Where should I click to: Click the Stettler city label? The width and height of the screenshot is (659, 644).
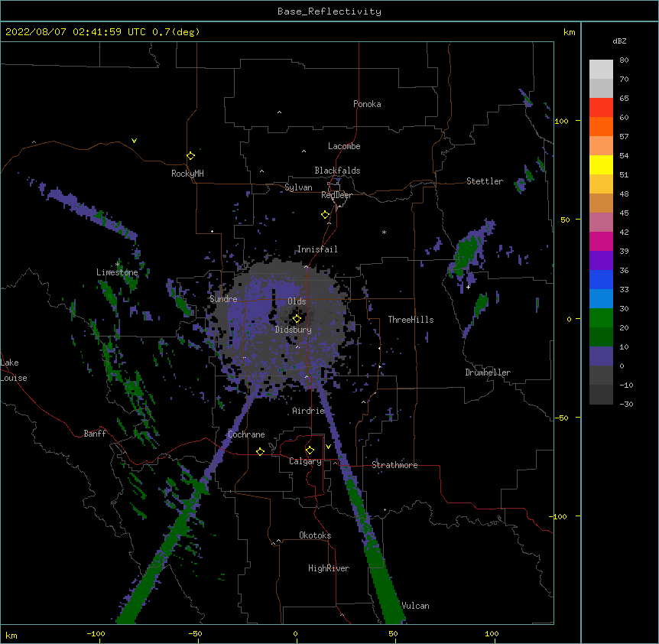click(x=485, y=181)
